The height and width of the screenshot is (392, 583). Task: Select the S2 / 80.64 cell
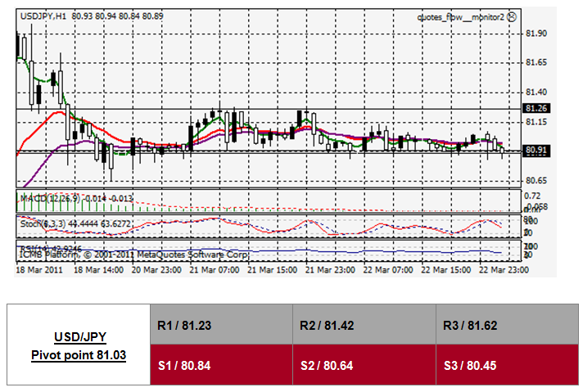tap(363, 364)
